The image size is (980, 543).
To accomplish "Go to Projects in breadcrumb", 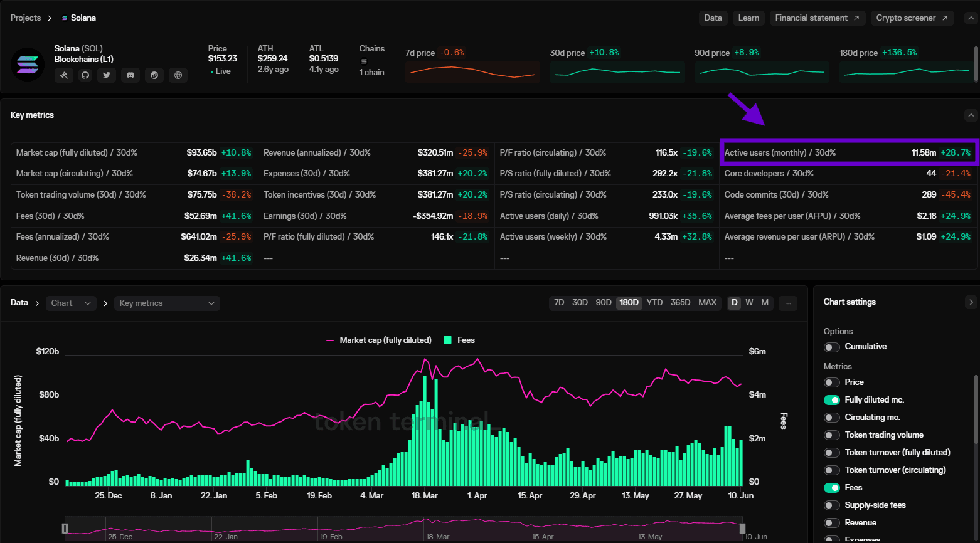I will coord(26,18).
